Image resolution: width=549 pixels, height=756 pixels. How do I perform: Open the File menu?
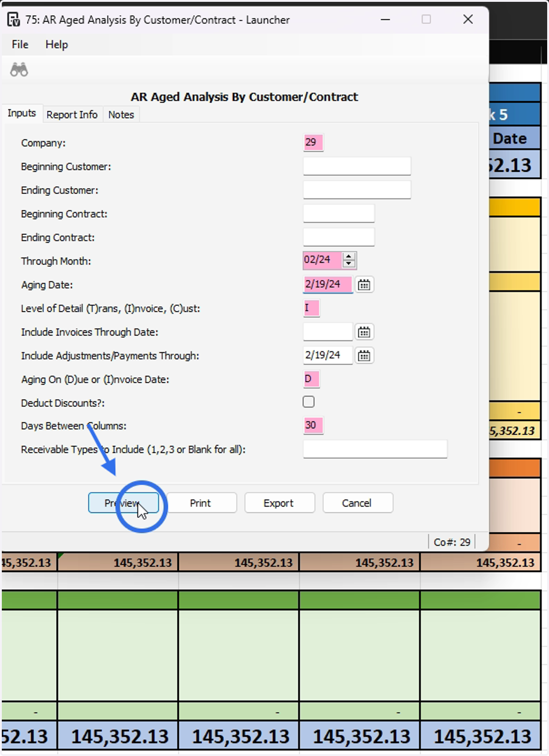point(20,44)
